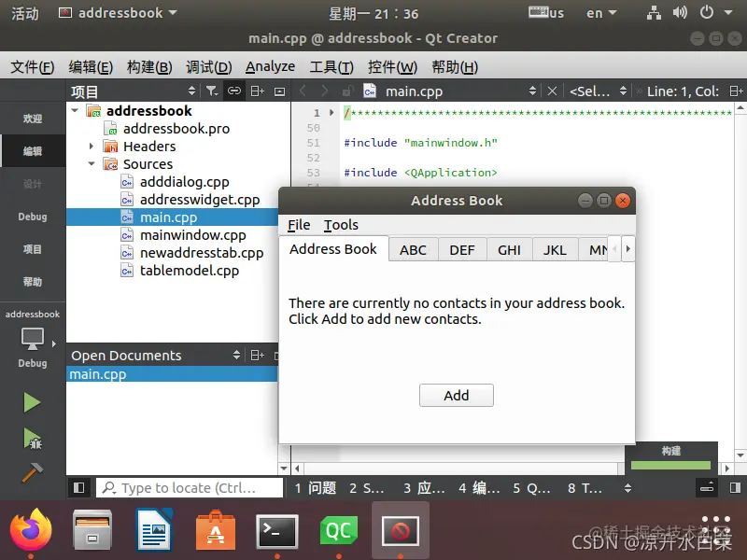Split the editor view
Viewport: 747px width, 560px height.
(x=737, y=91)
